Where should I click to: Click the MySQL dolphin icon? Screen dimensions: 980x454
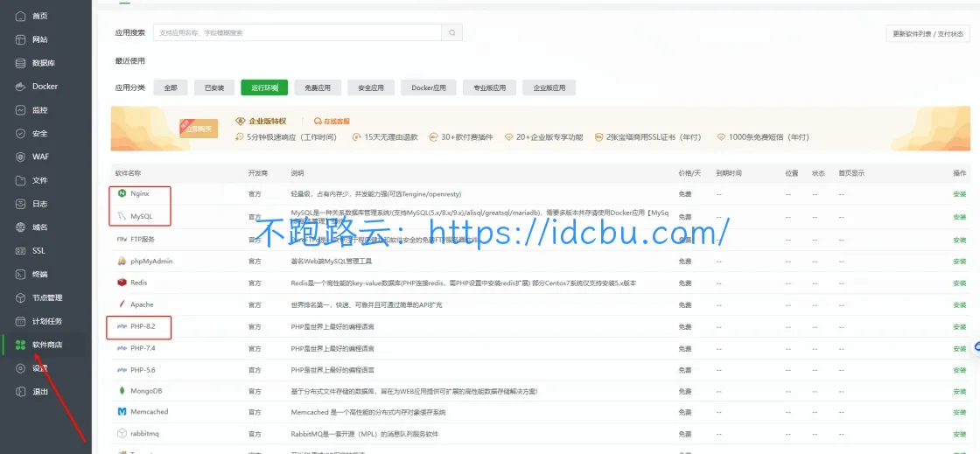(122, 217)
